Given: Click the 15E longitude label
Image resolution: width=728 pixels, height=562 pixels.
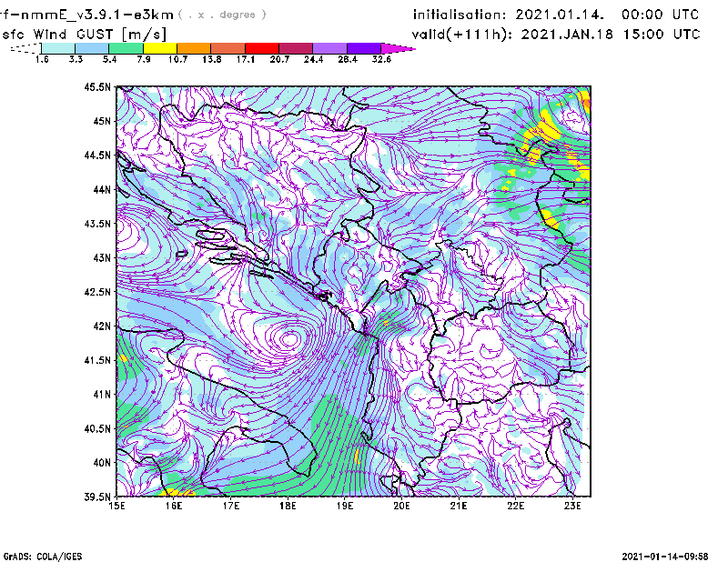Looking at the screenshot, I should 116,506.
